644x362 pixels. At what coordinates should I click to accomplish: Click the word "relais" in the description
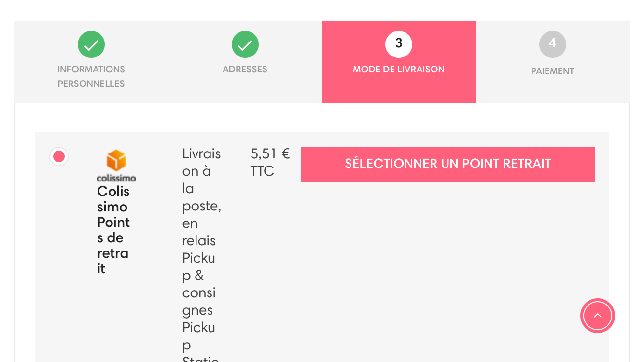(199, 240)
